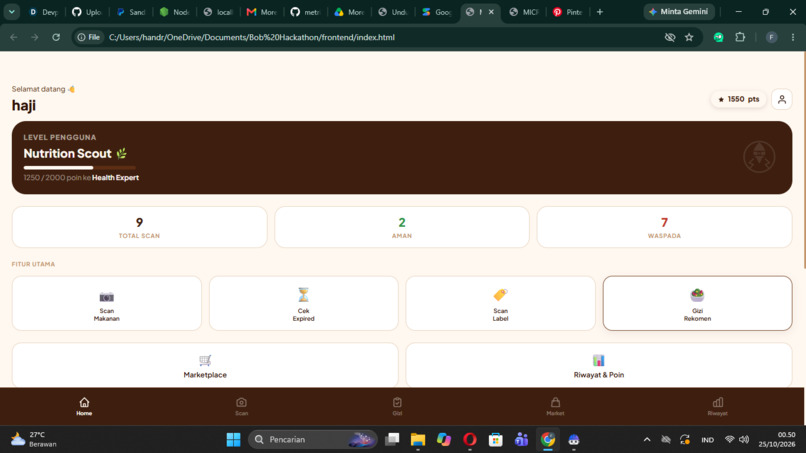This screenshot has height=453, width=806.
Task: Open the Scan Label feature card
Action: (500, 303)
